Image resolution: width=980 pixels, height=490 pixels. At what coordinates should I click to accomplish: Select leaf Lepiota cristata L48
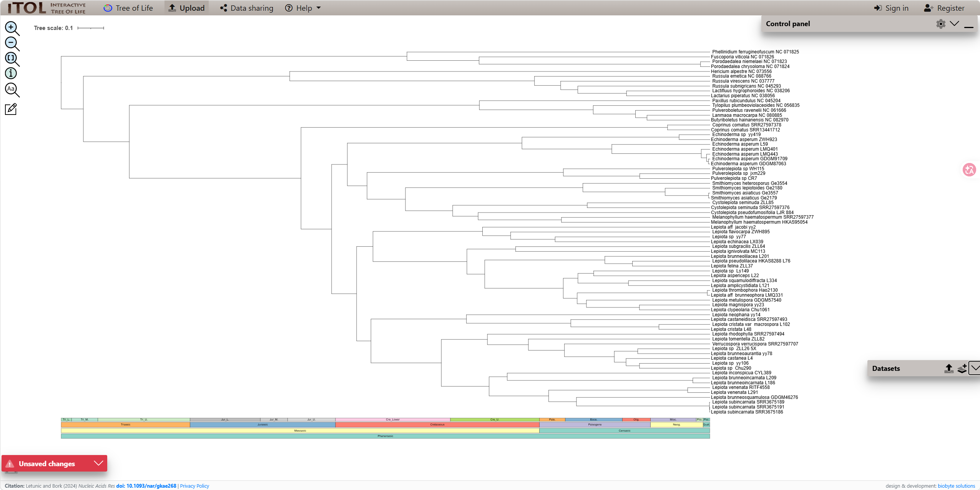point(731,329)
